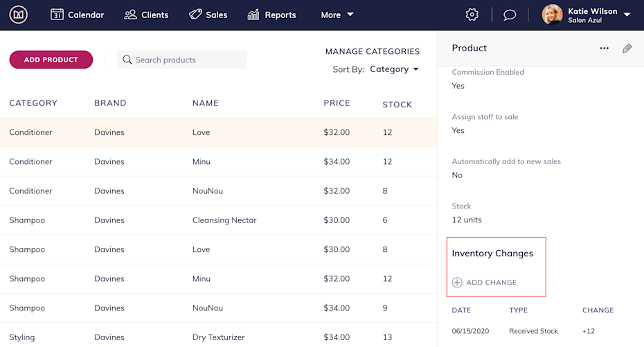Image resolution: width=644 pixels, height=347 pixels.
Task: Click the ADD CHANGE text link
Action: click(491, 283)
